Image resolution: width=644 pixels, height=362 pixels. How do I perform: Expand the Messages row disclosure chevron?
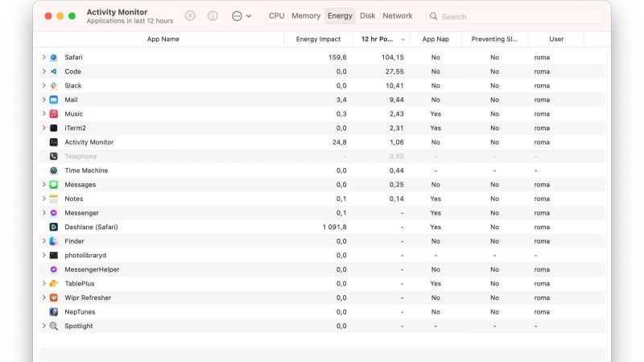44,185
